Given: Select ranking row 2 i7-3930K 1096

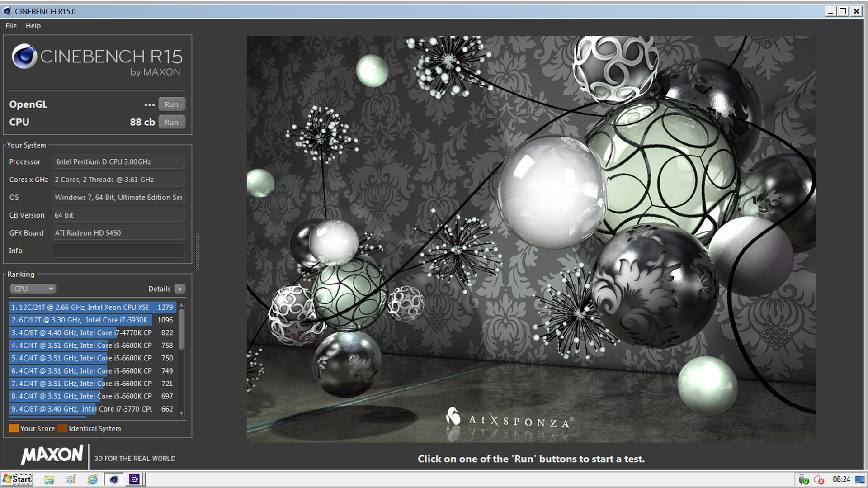Looking at the screenshot, I should [x=92, y=320].
